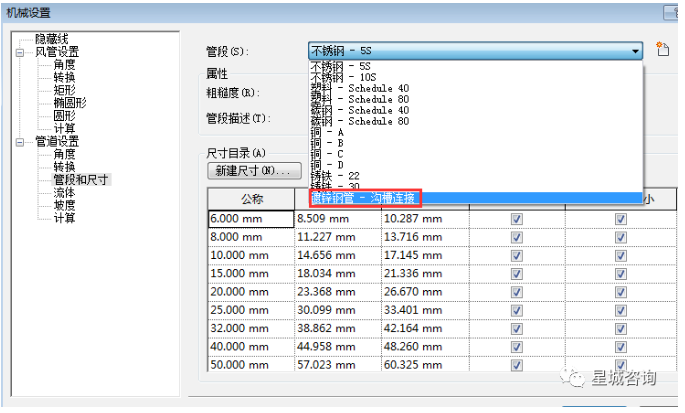Select the 10.287 mm cell
The width and height of the screenshot is (685, 413).
tap(426, 219)
